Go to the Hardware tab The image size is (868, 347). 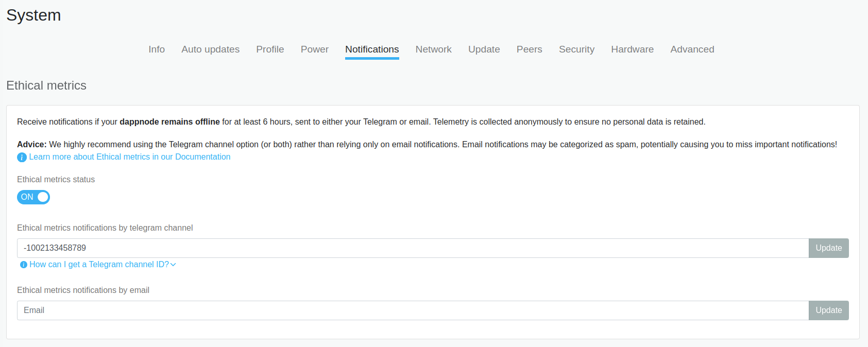click(632, 49)
